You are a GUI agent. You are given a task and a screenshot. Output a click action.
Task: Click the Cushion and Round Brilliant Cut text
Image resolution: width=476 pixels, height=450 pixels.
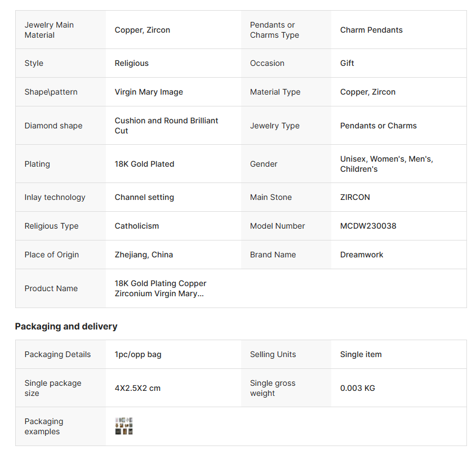pos(166,126)
